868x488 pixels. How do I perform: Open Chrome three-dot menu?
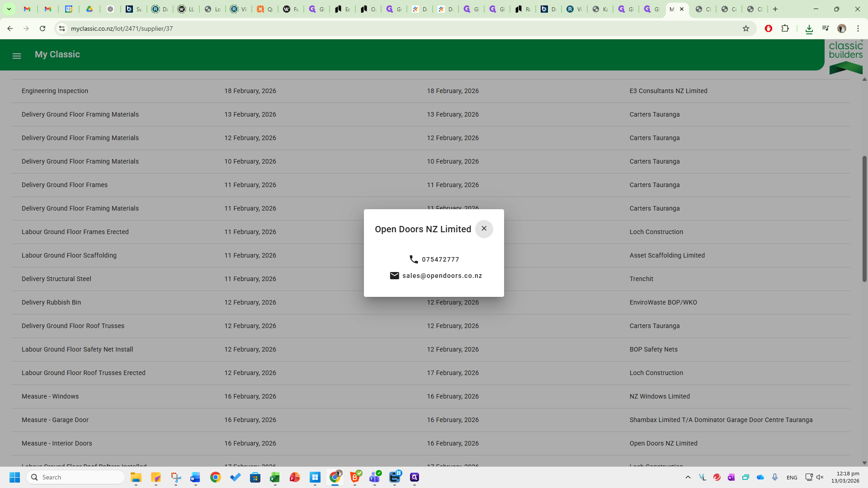(x=858, y=28)
